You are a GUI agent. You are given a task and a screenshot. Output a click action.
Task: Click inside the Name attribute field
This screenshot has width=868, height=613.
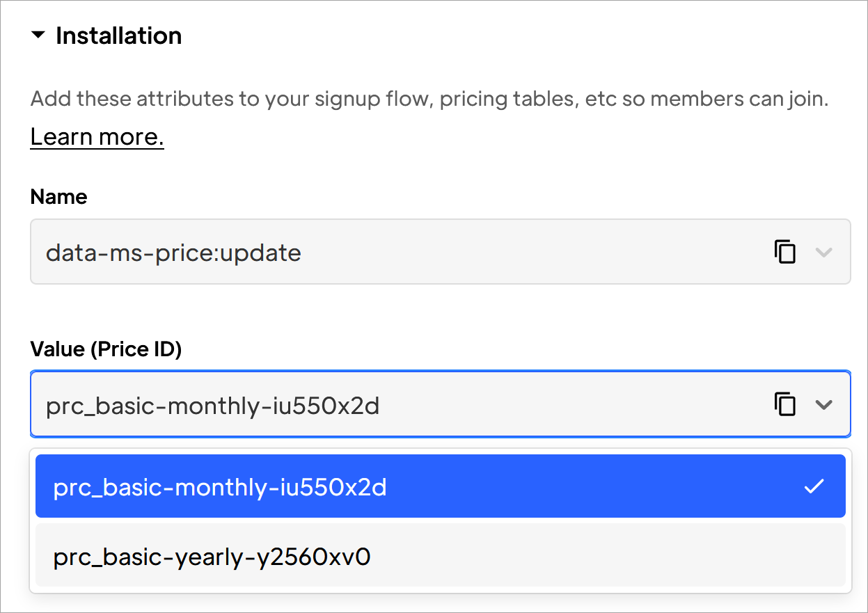pos(440,251)
